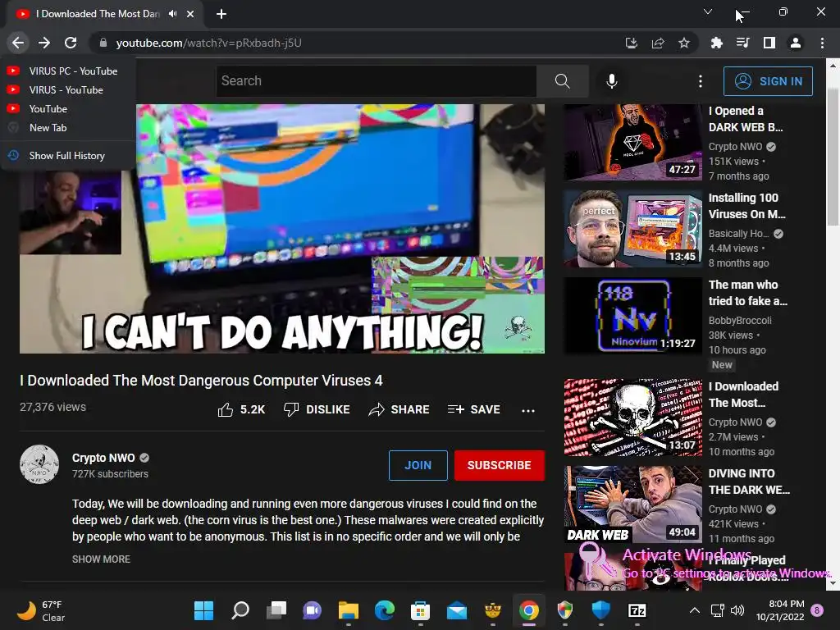Click the SIGN IN button
This screenshot has height=630, width=840.
(x=768, y=81)
